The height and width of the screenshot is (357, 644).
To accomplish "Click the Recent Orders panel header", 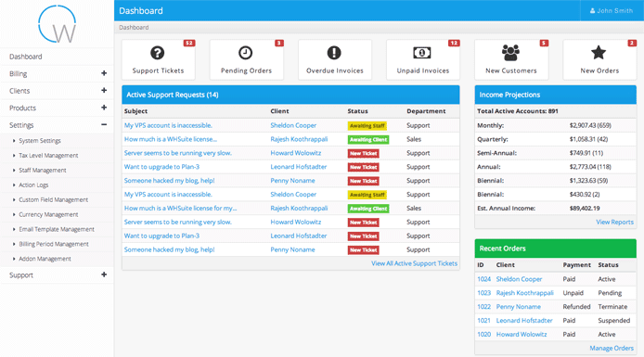I will click(x=555, y=249).
